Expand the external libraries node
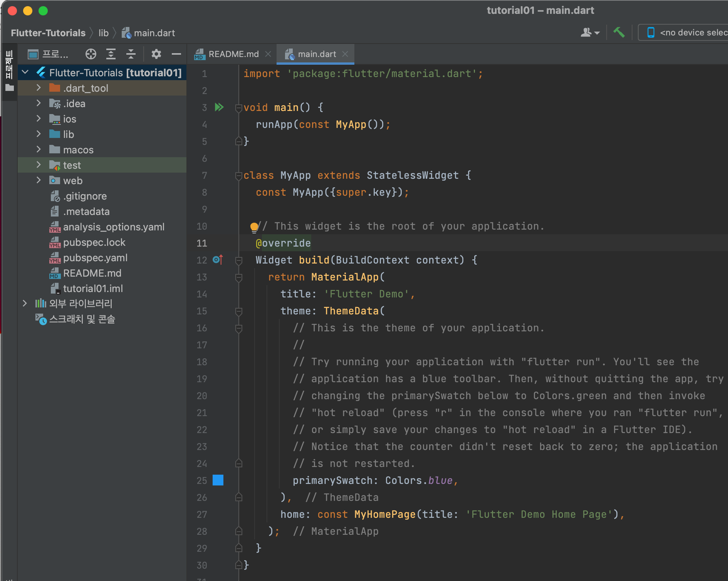The image size is (728, 581). pos(25,304)
